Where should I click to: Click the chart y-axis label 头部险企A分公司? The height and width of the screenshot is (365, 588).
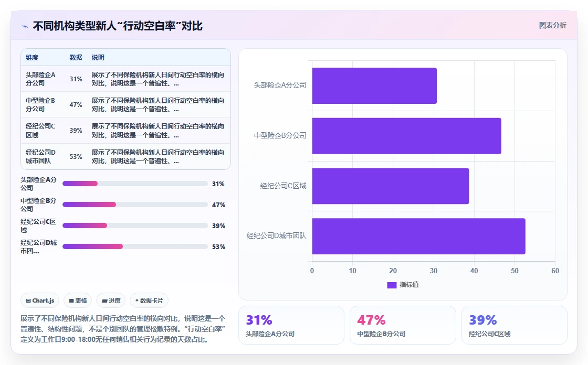[x=280, y=85]
